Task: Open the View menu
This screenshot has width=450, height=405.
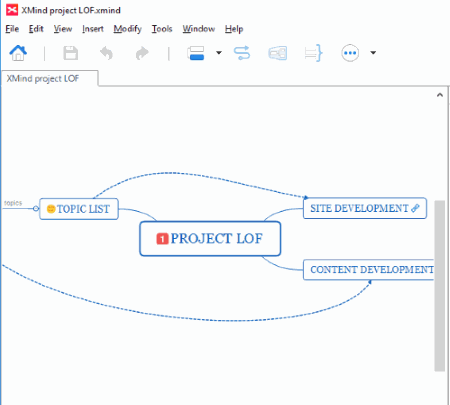Action: (x=63, y=29)
